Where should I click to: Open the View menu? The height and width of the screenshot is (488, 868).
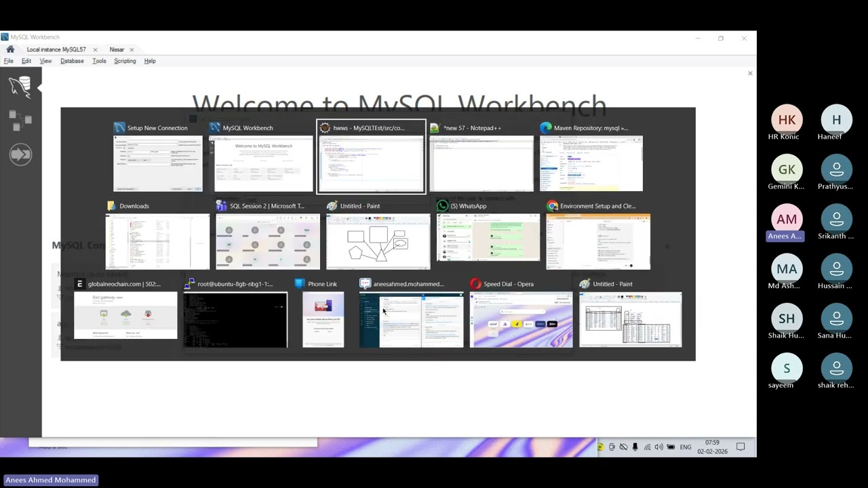pyautogui.click(x=45, y=61)
